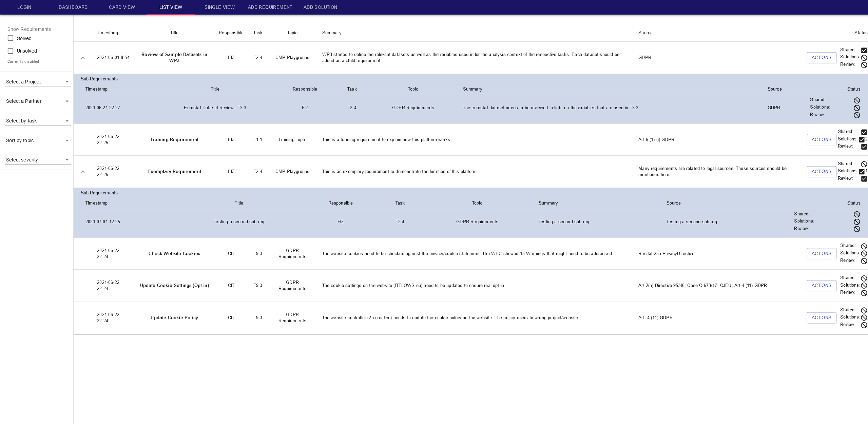868x424 pixels.
Task: Click 'Art 6 (1) (f) GDPR' source cell
Action: (x=656, y=140)
